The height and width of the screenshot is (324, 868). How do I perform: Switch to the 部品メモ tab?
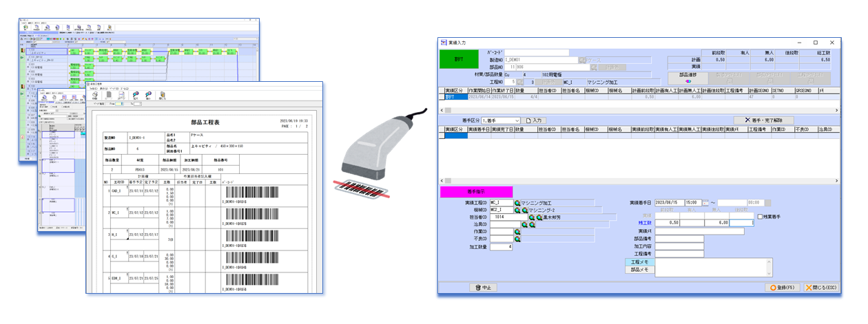coord(640,270)
